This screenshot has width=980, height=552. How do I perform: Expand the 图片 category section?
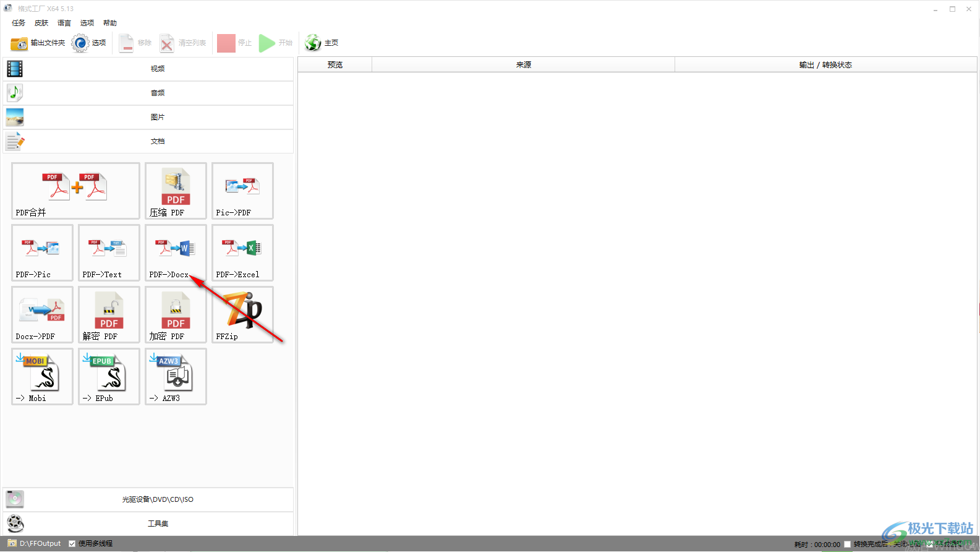[x=148, y=117]
